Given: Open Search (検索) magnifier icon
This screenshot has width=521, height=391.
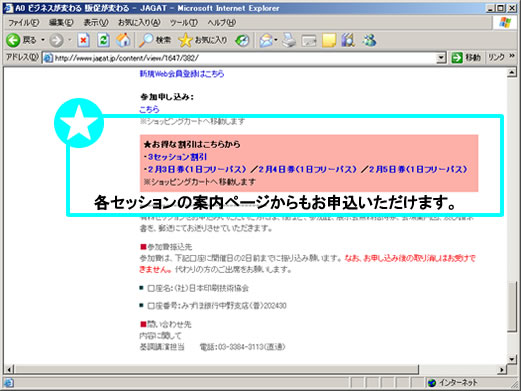Looking at the screenshot, I should coord(146,40).
